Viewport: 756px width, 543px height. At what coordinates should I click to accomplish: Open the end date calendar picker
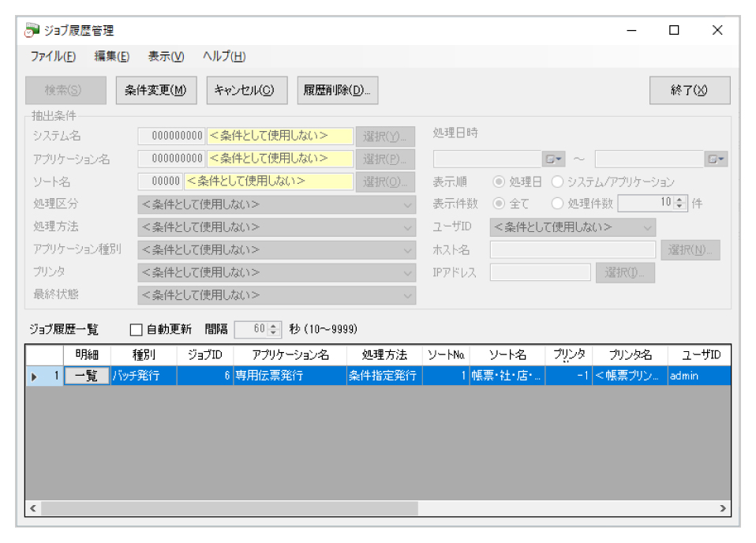[715, 159]
